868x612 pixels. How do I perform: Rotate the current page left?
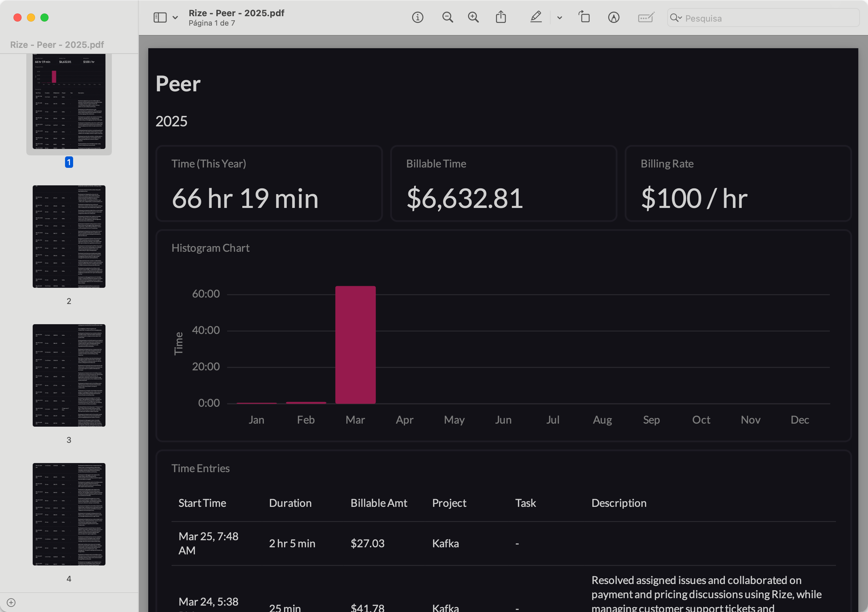(x=584, y=17)
